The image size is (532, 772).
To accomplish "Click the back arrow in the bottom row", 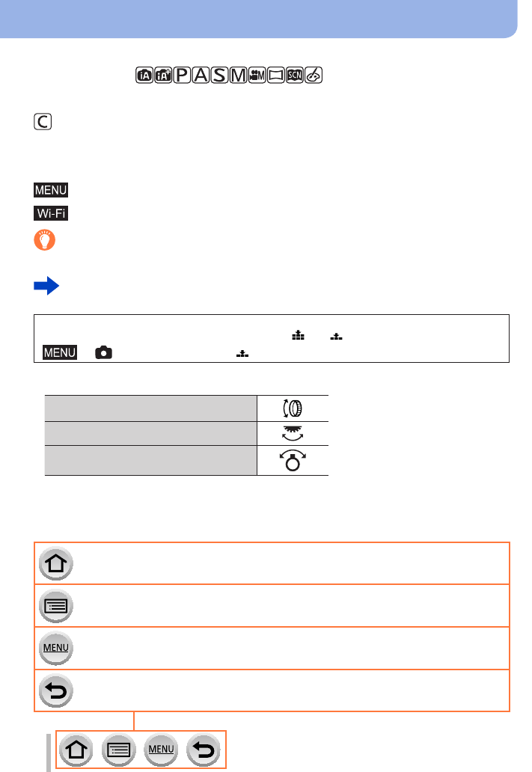I will pyautogui.click(x=203, y=749).
